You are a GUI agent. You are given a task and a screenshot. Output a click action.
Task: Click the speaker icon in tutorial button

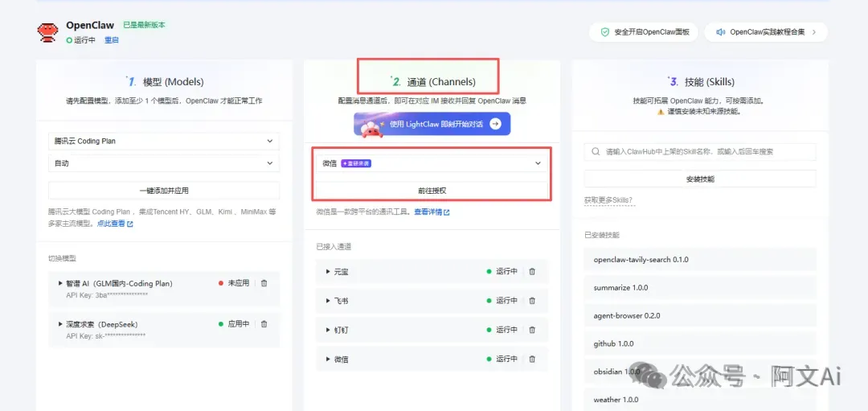pos(720,32)
